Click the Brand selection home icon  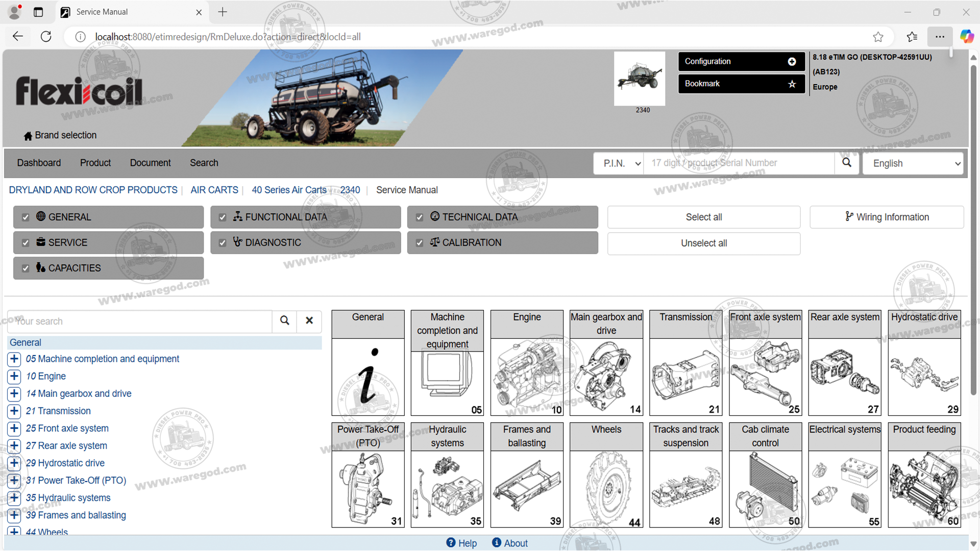tap(28, 136)
